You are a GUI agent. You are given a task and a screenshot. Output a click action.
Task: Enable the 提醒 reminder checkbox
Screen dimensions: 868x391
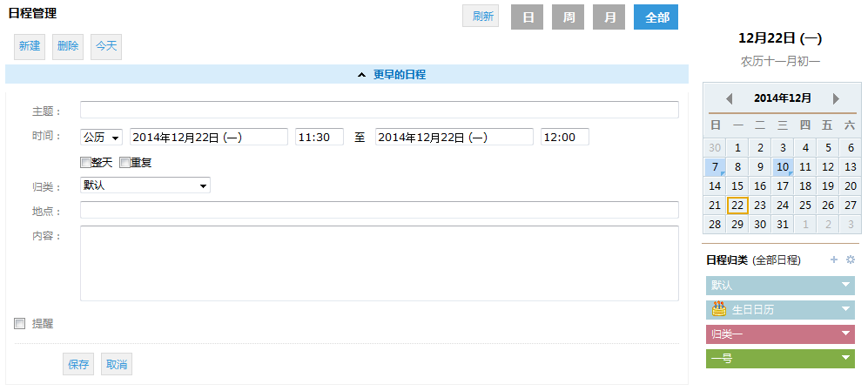(x=20, y=324)
